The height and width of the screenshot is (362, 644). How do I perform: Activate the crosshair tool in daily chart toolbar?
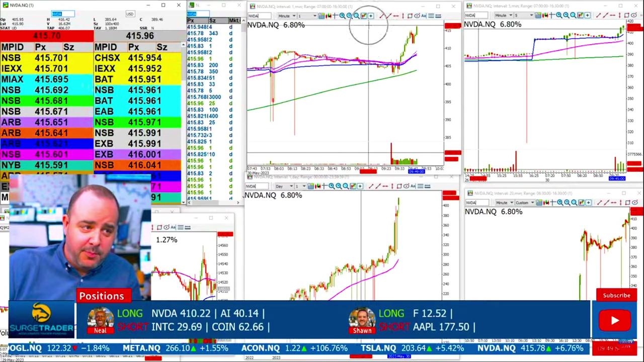click(325, 186)
